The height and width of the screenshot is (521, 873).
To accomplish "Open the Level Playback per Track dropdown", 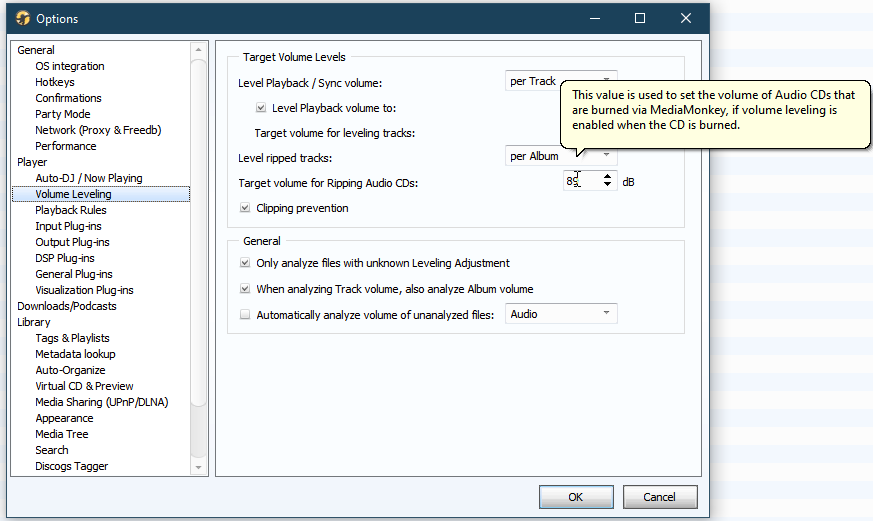I will click(x=559, y=81).
